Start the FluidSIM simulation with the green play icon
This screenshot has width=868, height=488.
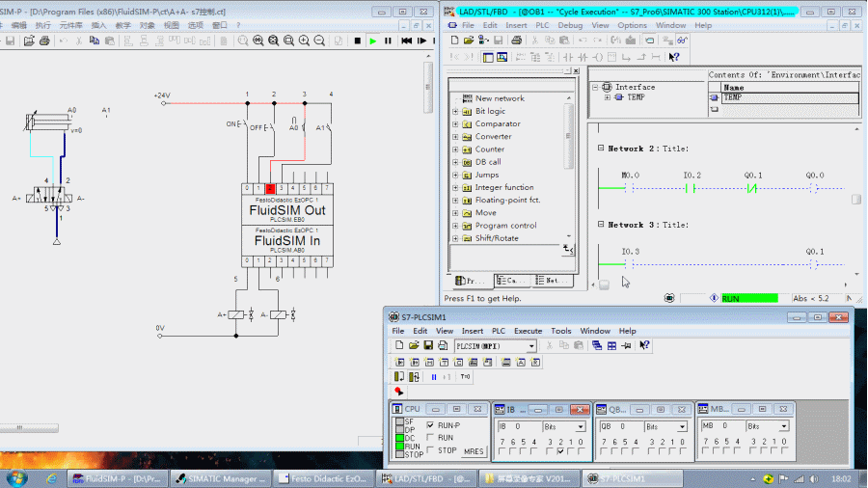click(373, 41)
